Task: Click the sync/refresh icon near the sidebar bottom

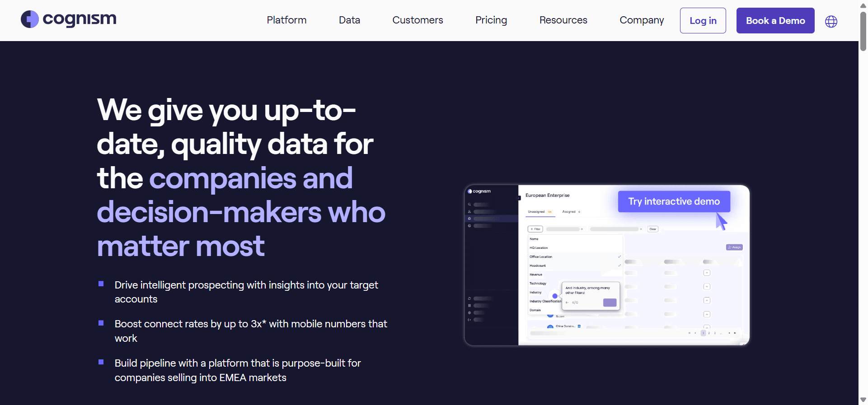Action: click(x=469, y=298)
